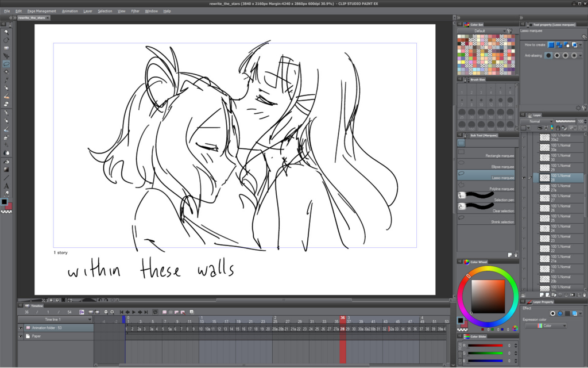Image resolution: width=588 pixels, height=368 pixels.
Task: Select the Eraser tool in toolbox
Action: point(6,103)
